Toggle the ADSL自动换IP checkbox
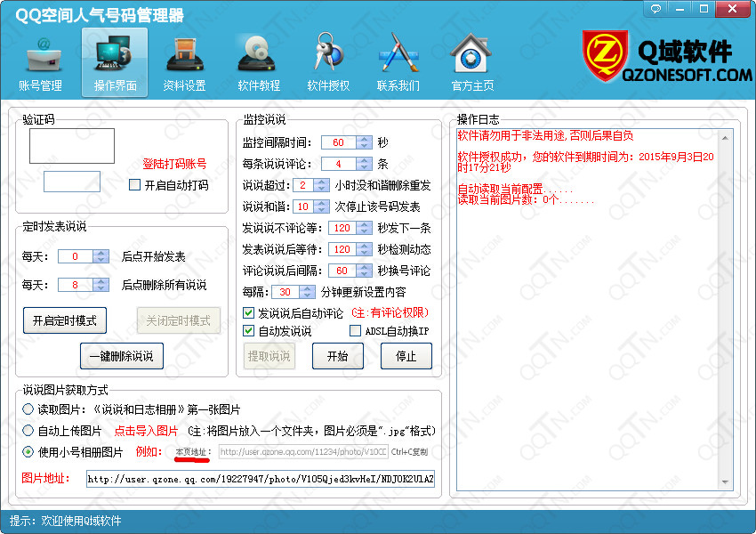The height and width of the screenshot is (534, 756). pyautogui.click(x=356, y=331)
